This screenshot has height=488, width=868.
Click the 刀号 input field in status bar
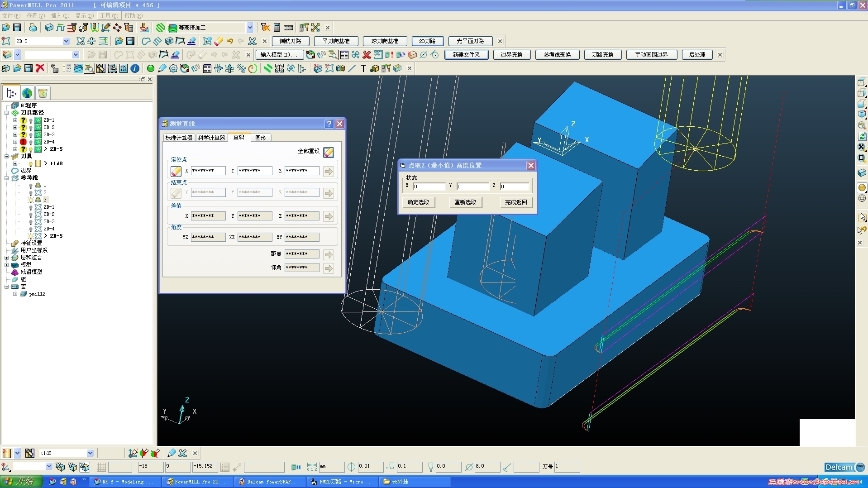click(x=567, y=467)
